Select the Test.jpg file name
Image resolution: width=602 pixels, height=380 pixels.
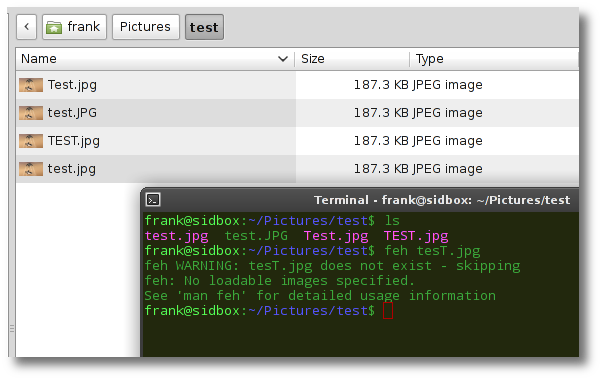click(x=72, y=85)
